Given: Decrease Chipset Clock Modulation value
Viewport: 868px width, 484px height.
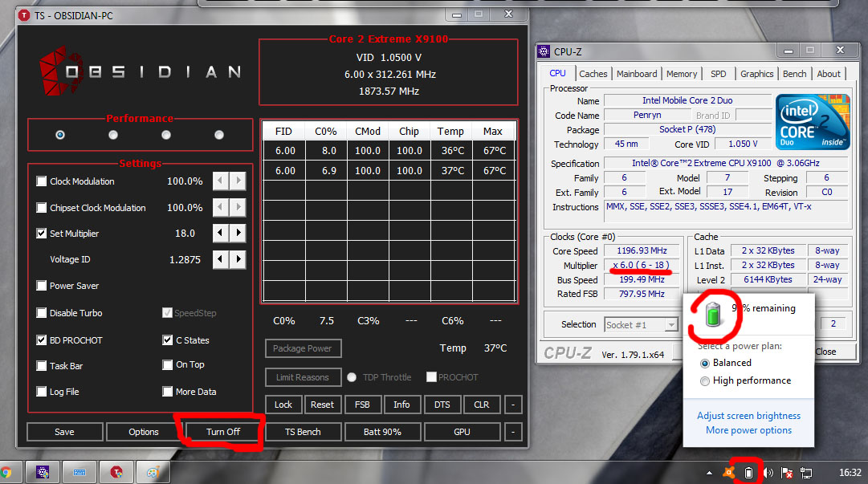Looking at the screenshot, I should [220, 207].
